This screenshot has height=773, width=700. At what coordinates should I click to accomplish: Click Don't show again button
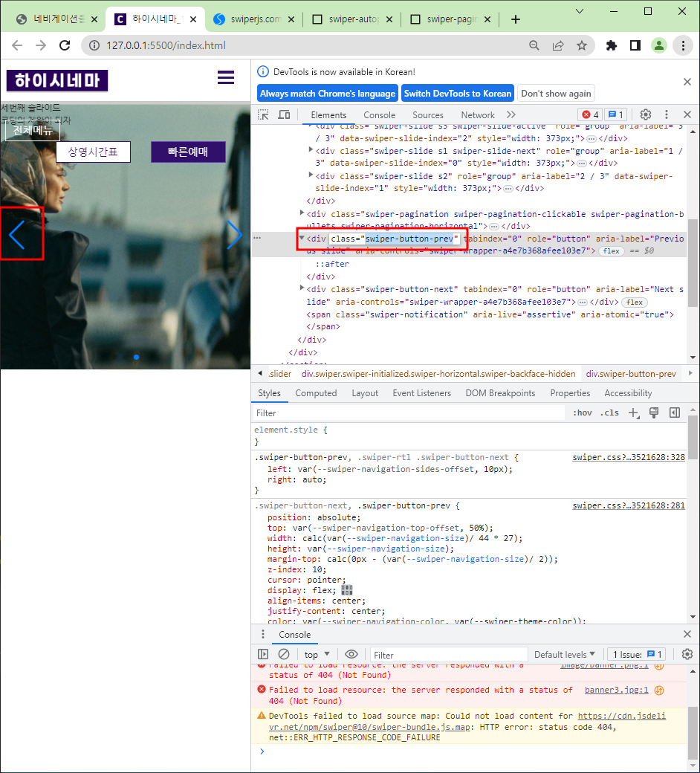click(556, 93)
